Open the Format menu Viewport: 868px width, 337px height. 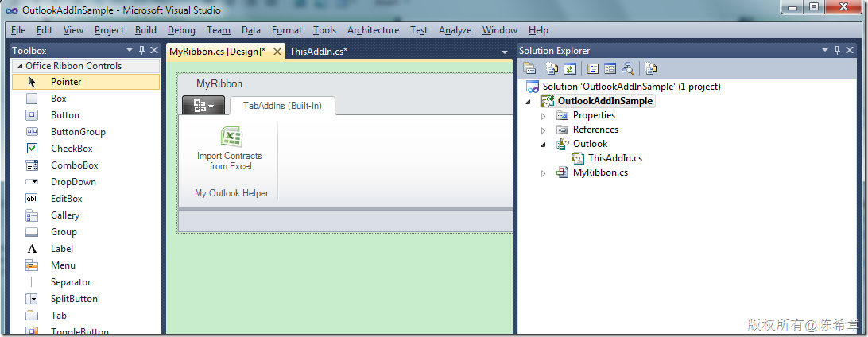point(287,30)
